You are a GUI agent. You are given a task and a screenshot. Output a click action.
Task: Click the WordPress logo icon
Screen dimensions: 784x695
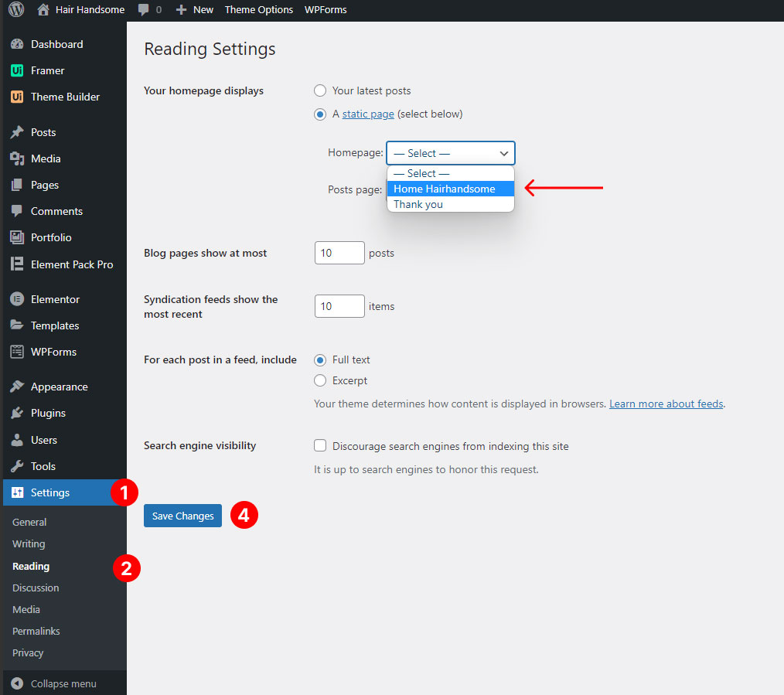15,10
